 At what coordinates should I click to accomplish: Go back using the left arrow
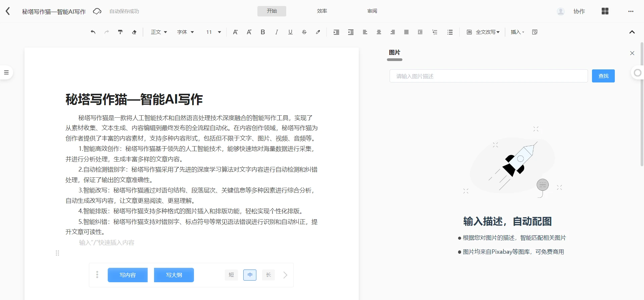pyautogui.click(x=8, y=11)
